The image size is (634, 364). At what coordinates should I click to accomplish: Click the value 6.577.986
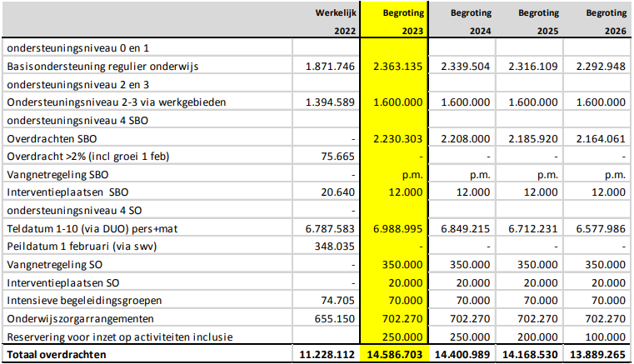(x=601, y=229)
